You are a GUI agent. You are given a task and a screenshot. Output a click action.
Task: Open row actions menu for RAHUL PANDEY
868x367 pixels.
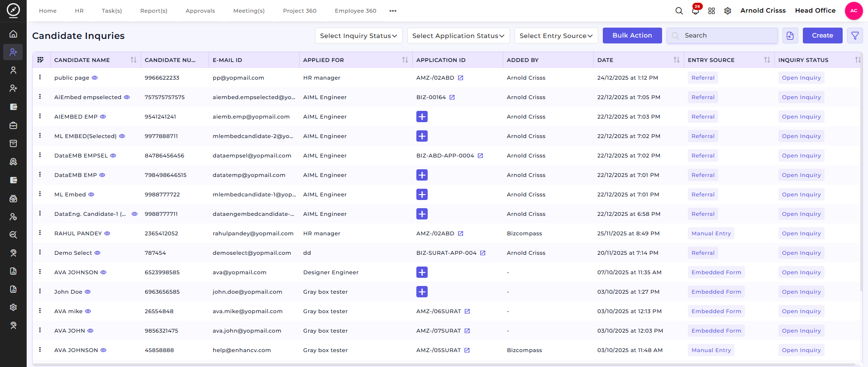click(x=40, y=233)
